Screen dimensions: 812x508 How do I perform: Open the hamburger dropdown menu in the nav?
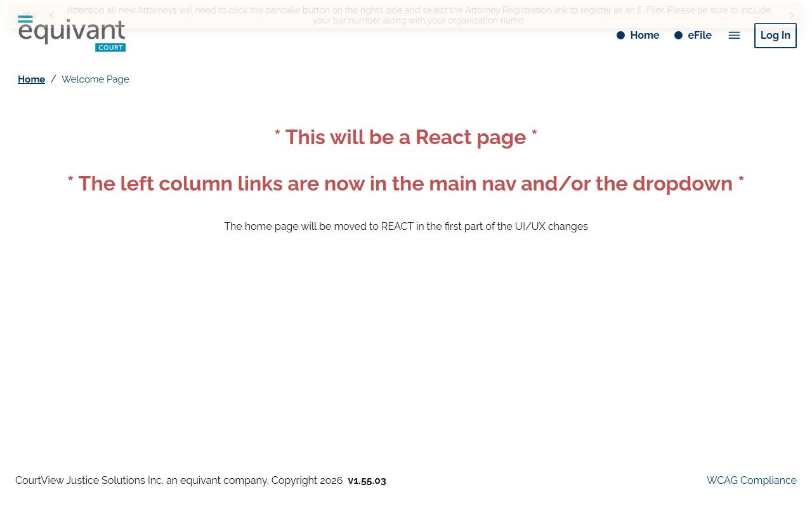tap(734, 36)
